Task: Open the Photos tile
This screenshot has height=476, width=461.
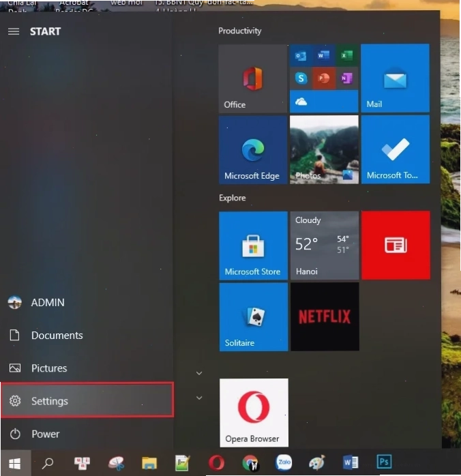Action: (x=324, y=149)
